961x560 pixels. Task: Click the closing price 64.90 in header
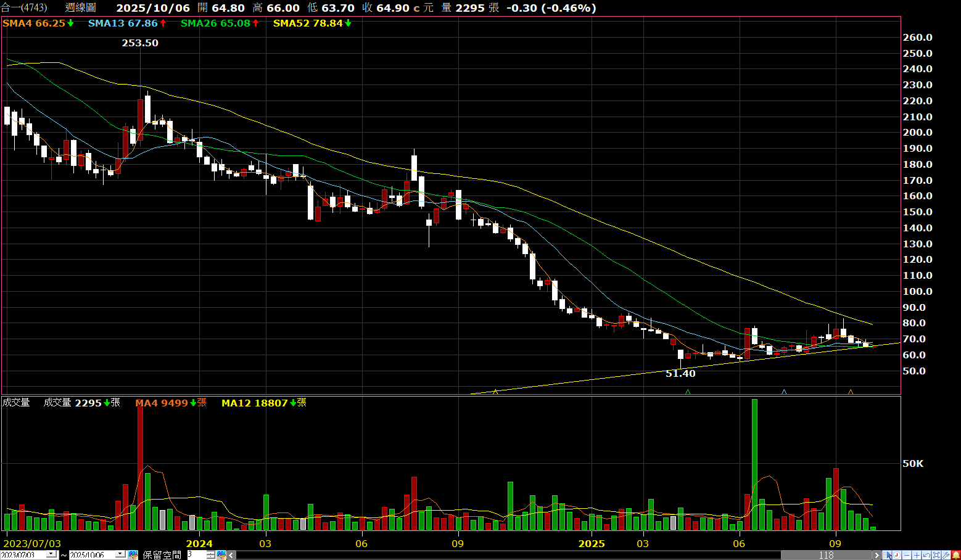393,8
